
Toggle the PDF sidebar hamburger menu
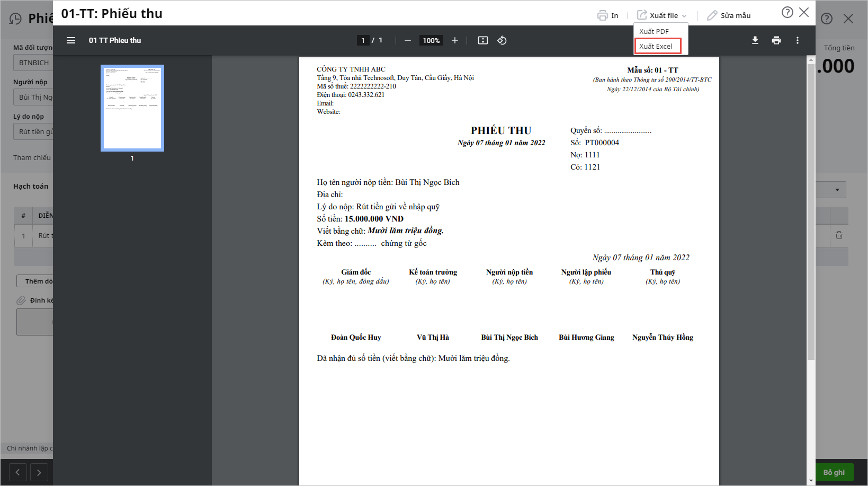tap(71, 40)
